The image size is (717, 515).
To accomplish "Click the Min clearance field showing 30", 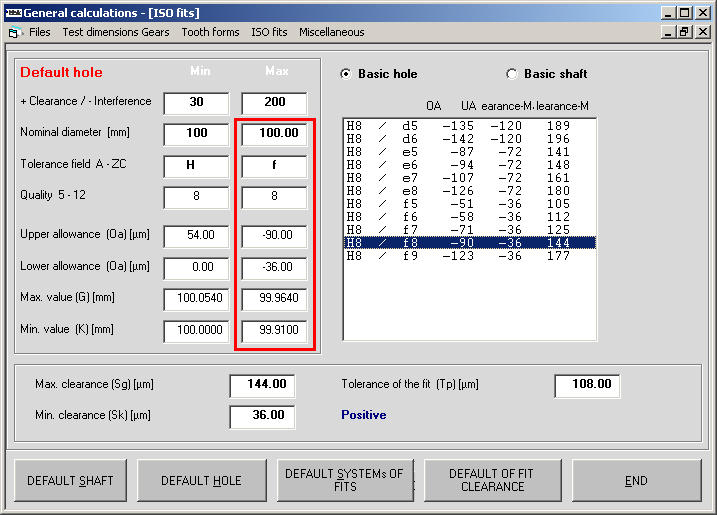I will click(196, 102).
